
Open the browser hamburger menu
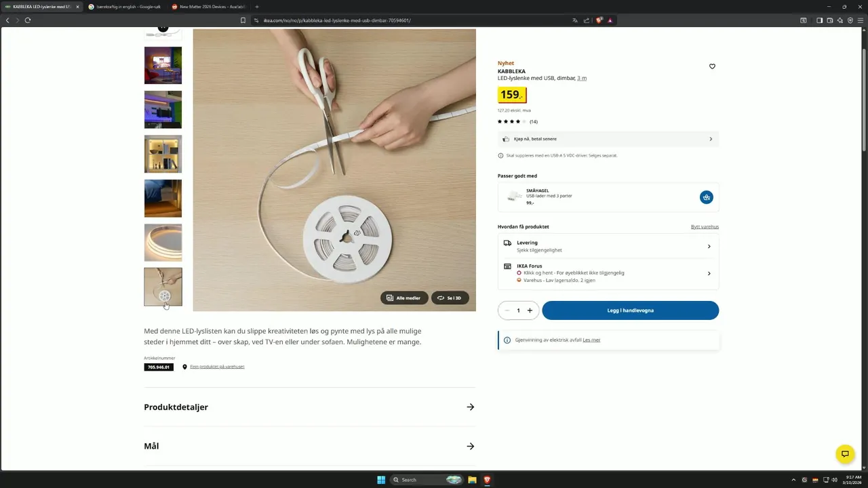point(860,20)
